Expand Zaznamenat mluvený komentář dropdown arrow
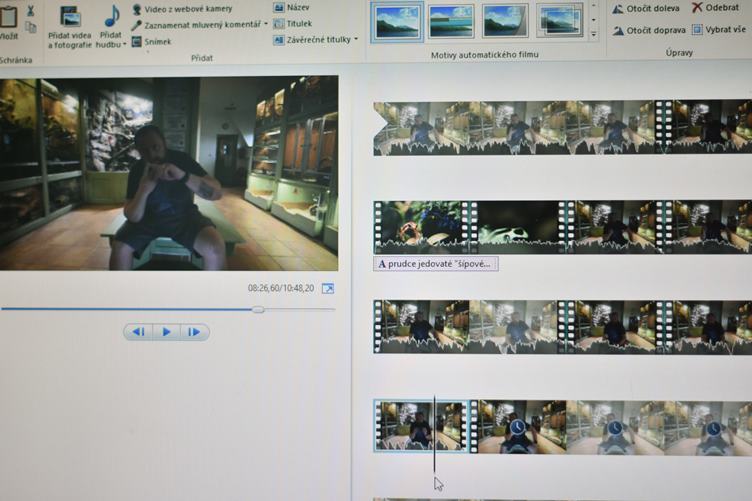The image size is (752, 501). 266,24
